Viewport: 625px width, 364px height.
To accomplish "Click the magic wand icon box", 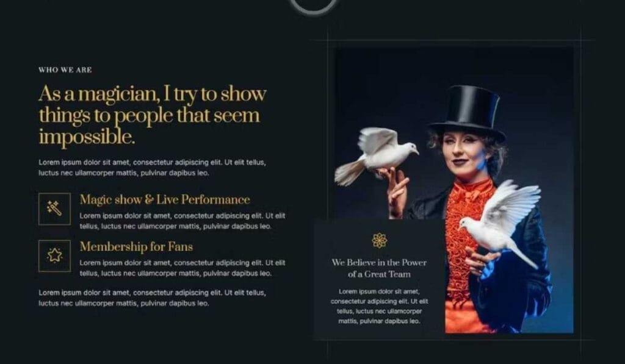I will point(54,209).
